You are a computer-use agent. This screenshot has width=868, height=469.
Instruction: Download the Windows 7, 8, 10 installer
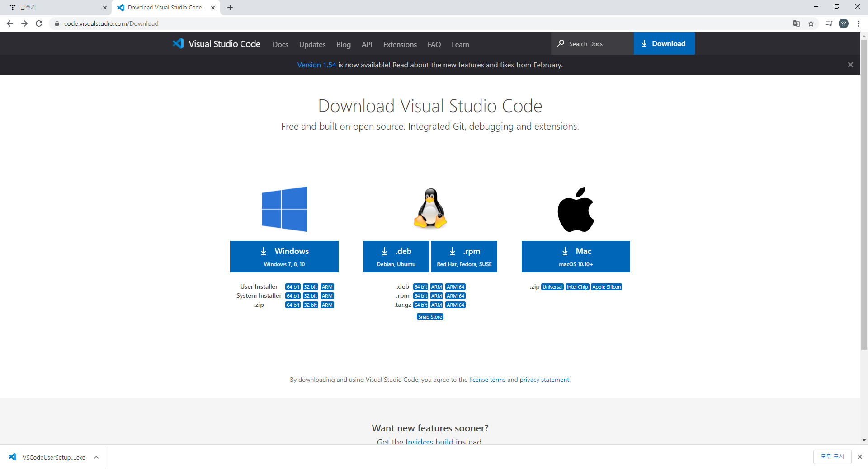[284, 257]
